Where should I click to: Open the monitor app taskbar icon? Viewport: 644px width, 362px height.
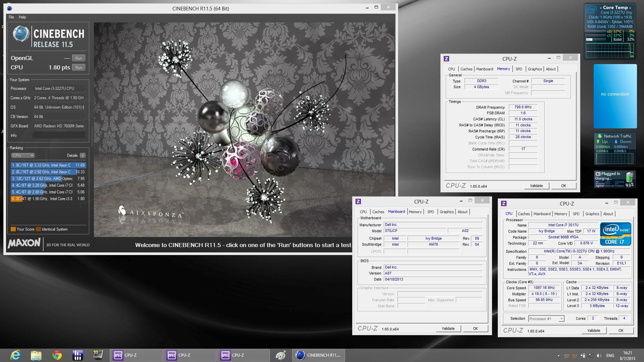point(98,355)
